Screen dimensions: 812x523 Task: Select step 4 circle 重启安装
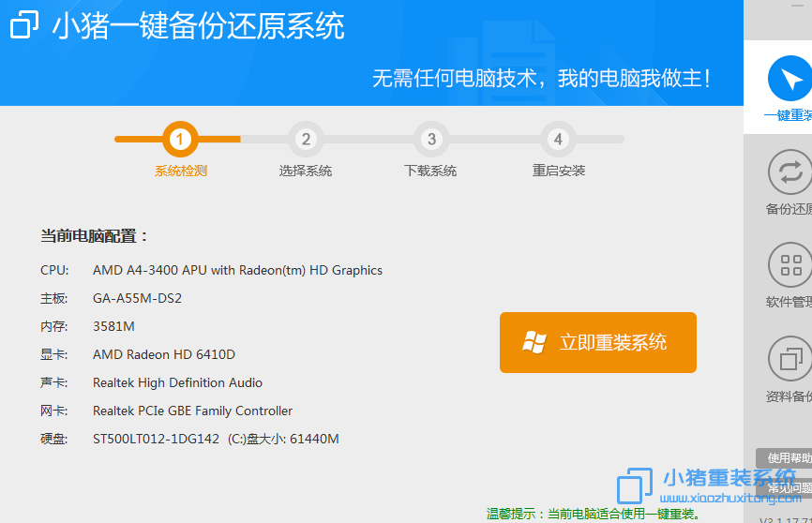[x=558, y=139]
